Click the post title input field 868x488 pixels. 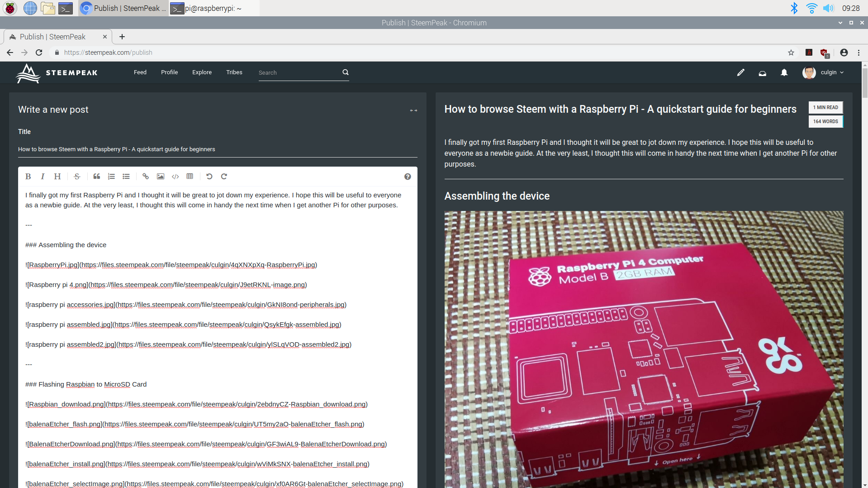[218, 149]
